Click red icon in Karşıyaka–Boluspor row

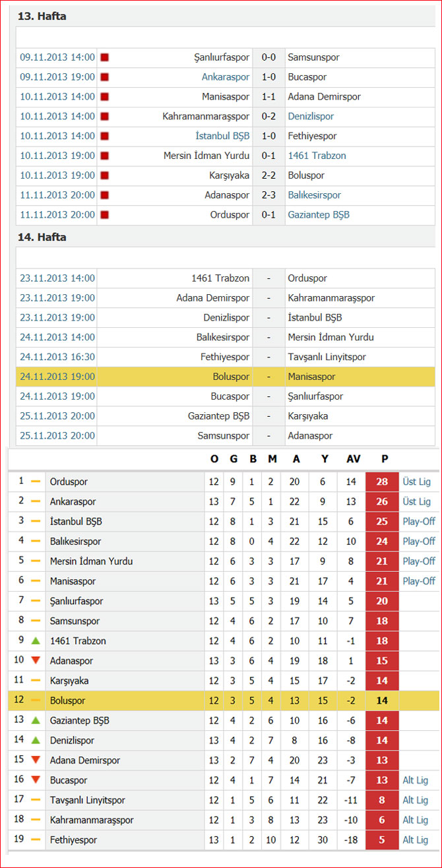(x=104, y=175)
